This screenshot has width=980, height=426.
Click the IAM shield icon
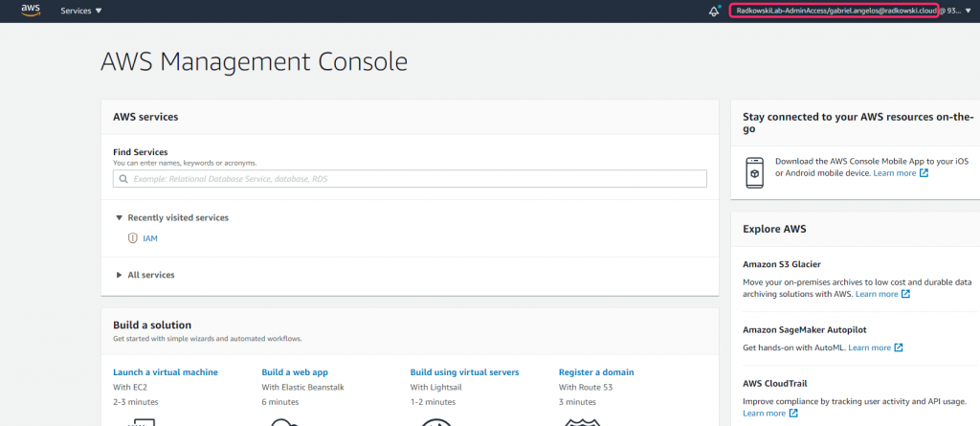click(132, 238)
